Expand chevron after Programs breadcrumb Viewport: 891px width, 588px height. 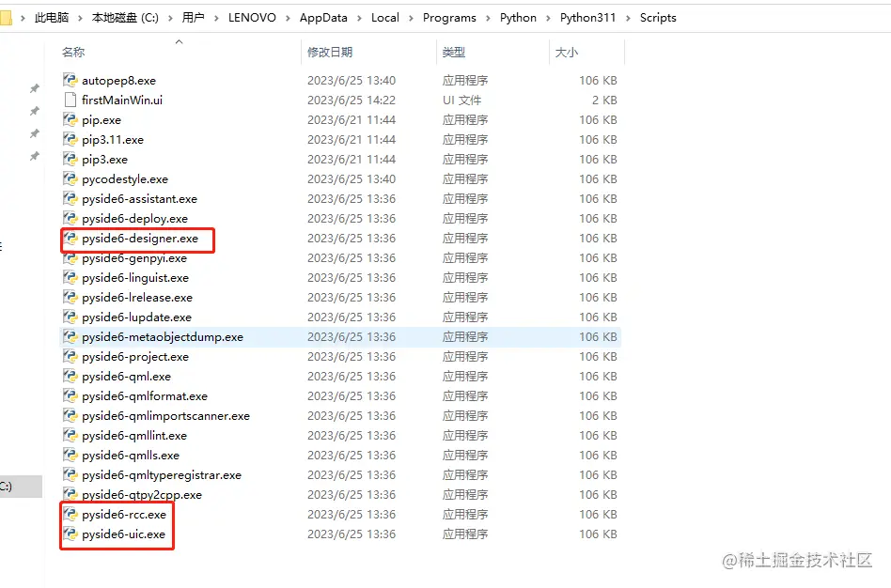(488, 18)
